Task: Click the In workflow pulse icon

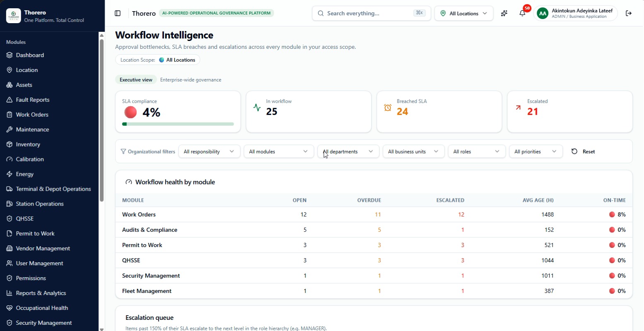Action: (x=257, y=108)
